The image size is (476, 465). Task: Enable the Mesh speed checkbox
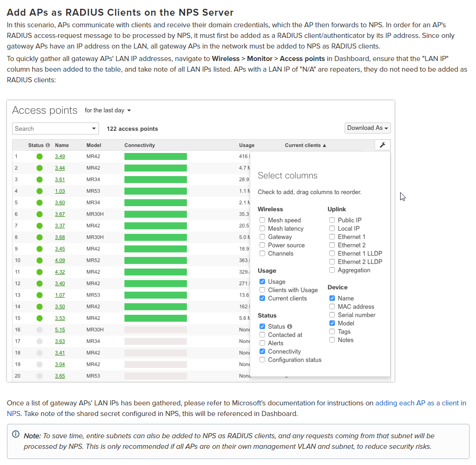tap(262, 220)
